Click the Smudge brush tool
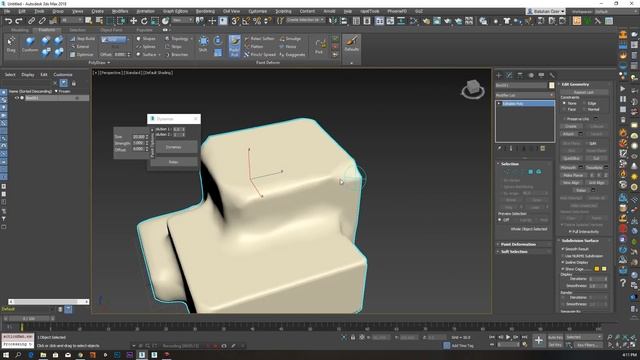 pyautogui.click(x=290, y=38)
